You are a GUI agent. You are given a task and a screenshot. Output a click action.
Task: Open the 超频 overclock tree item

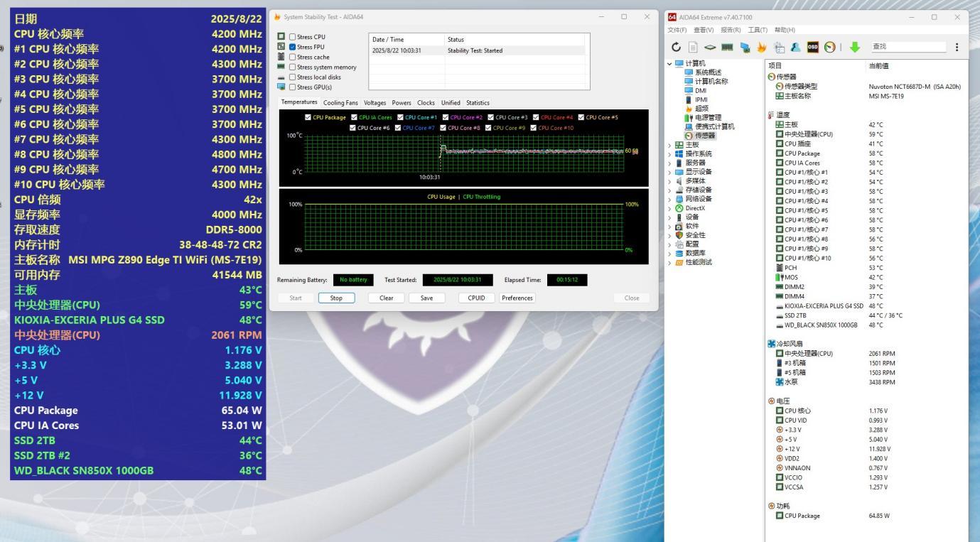pyautogui.click(x=696, y=109)
